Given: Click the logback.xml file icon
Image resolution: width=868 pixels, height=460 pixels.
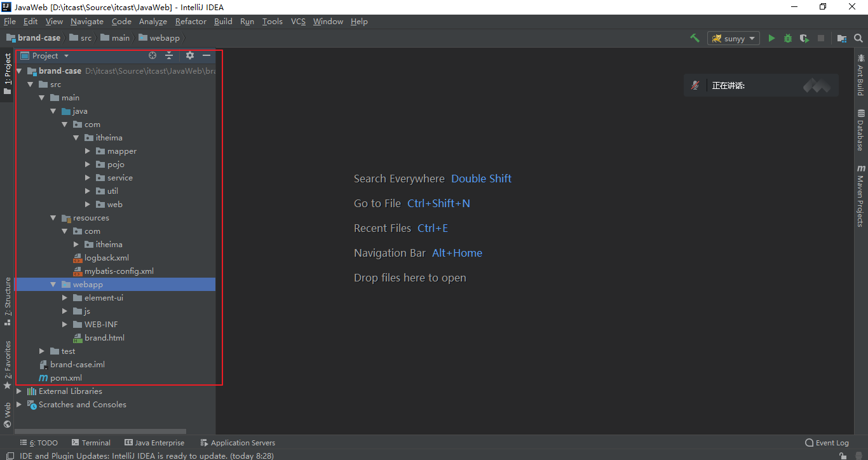Looking at the screenshot, I should [78, 258].
